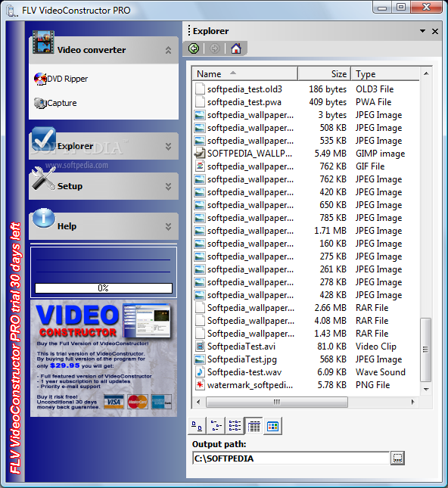Click the horizontal scrollbar thumb

click(x=276, y=402)
